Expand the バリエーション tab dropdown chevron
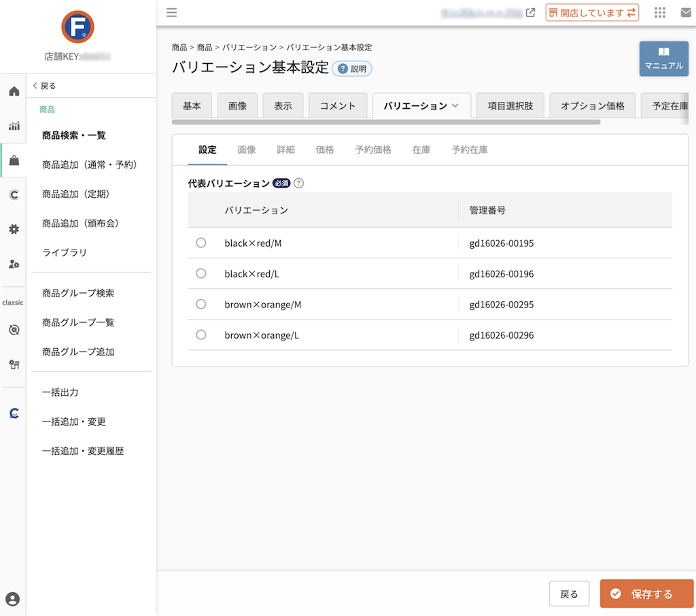Viewport: 696px width, 616px height. tap(455, 105)
